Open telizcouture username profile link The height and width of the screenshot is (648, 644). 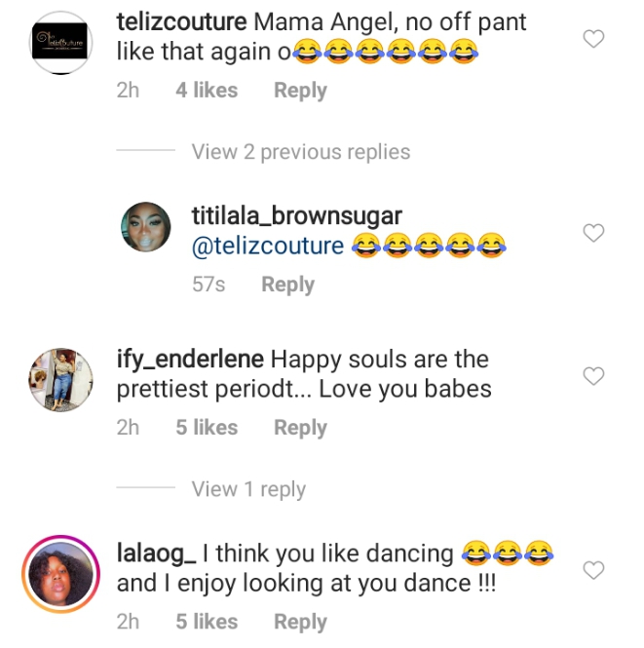coord(184,22)
